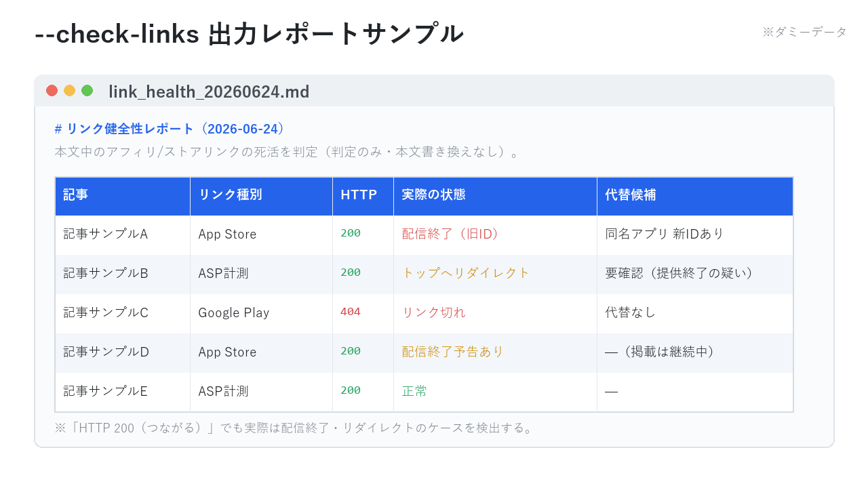Click ASP計測 in the 記事サンプルB row
The width and height of the screenshot is (868, 488).
[223, 273]
